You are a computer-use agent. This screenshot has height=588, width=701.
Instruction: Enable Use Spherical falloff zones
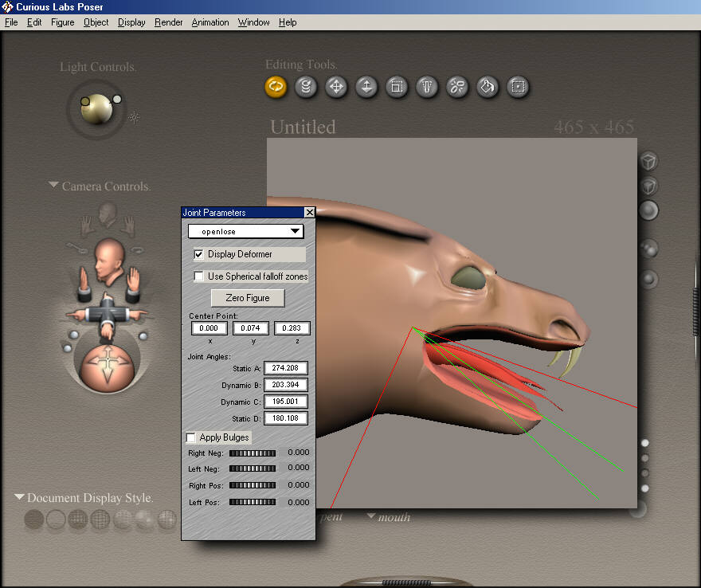(x=199, y=276)
